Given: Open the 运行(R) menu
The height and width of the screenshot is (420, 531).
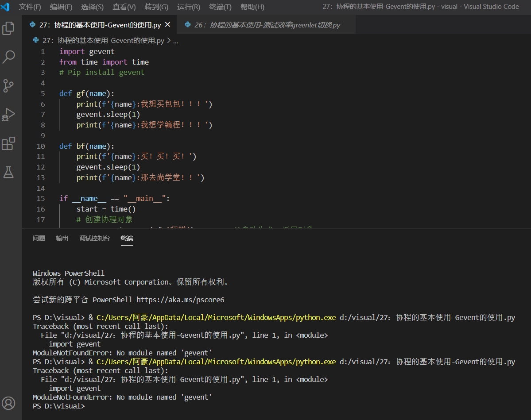Looking at the screenshot, I should tap(189, 7).
